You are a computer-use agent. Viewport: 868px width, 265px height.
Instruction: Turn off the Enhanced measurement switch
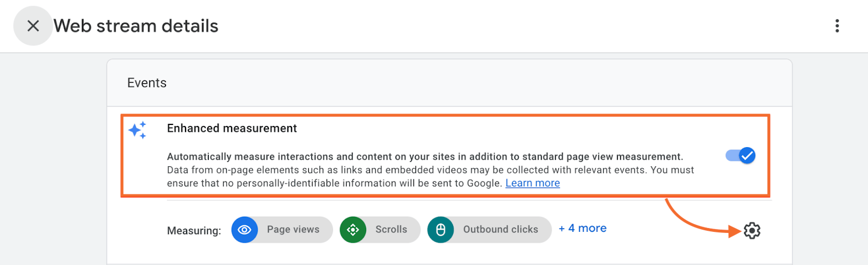point(741,156)
